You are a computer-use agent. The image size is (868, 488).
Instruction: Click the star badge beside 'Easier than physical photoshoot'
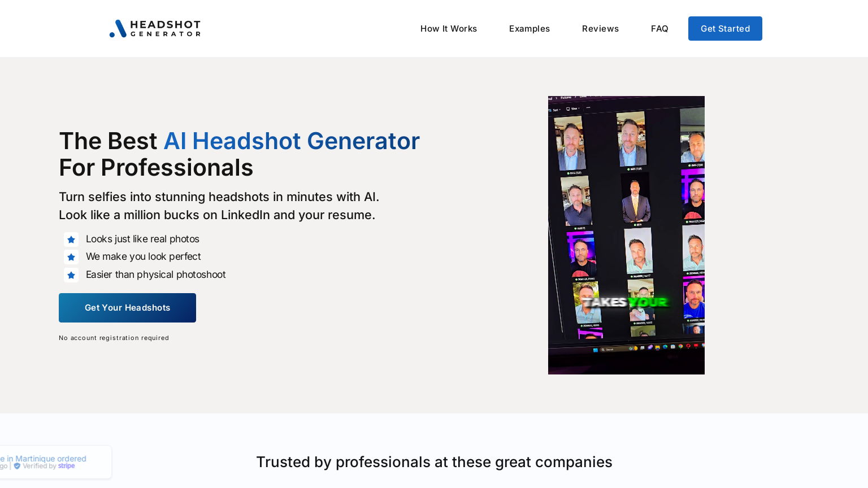tap(71, 275)
